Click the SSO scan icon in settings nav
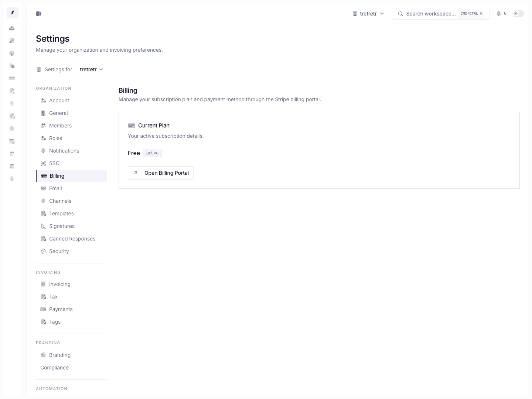 (x=43, y=163)
